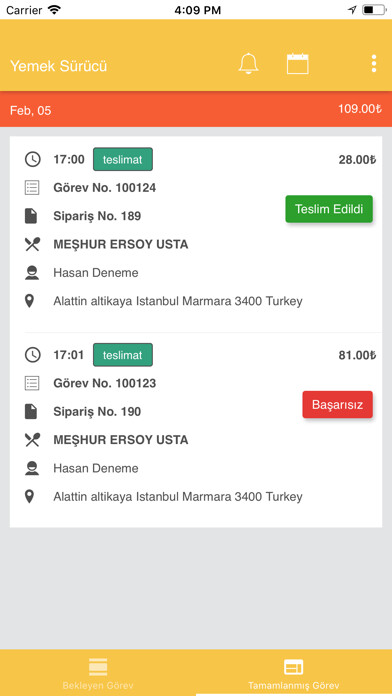
Task: Tap the location pin icon of first task
Action: click(x=29, y=301)
